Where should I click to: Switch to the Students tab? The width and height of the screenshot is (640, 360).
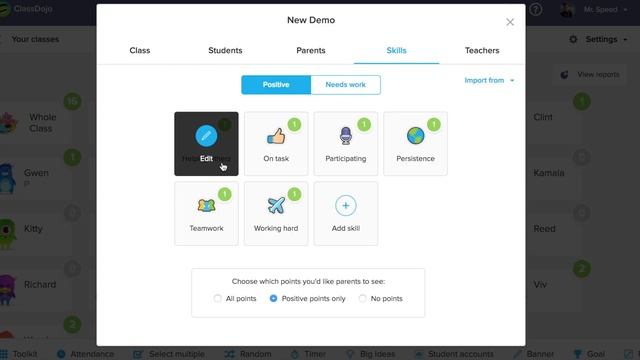click(225, 50)
